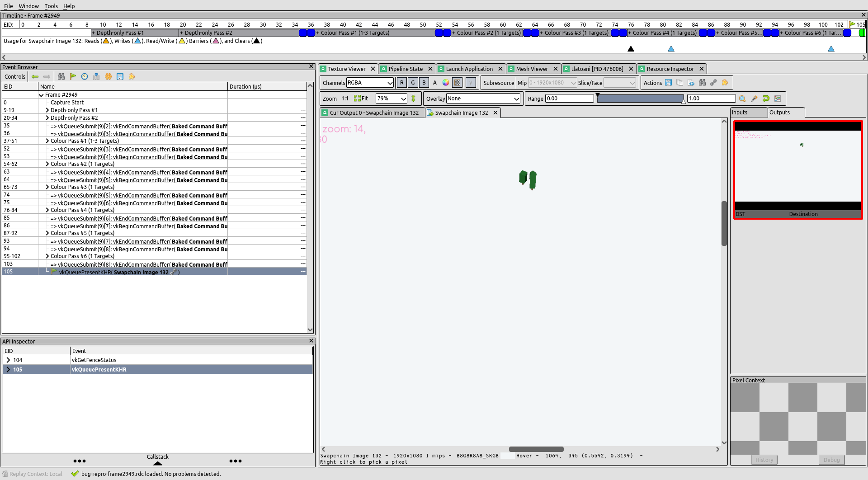Expand Colour Pass #2 (1 Targets) row

click(47, 164)
